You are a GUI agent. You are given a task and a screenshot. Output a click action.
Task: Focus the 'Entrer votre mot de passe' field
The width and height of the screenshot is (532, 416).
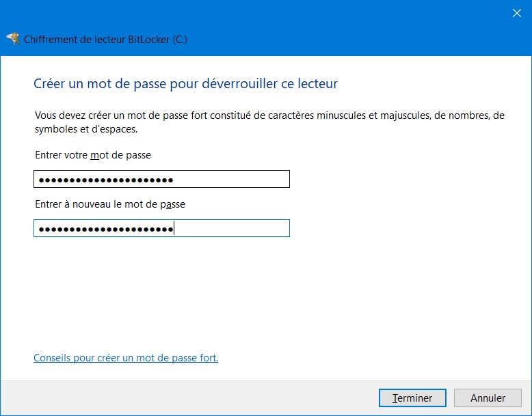[161, 179]
